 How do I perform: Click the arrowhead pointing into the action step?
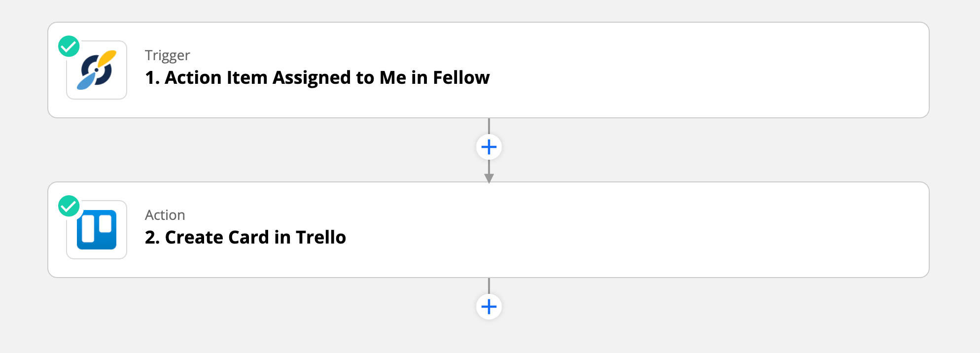(489, 178)
